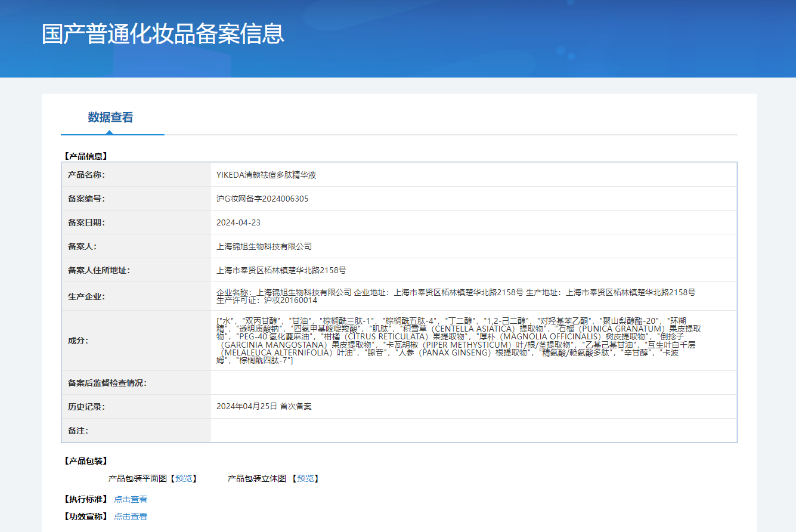
Task: Click the 备案后监督检查情况 row label
Action: (107, 383)
